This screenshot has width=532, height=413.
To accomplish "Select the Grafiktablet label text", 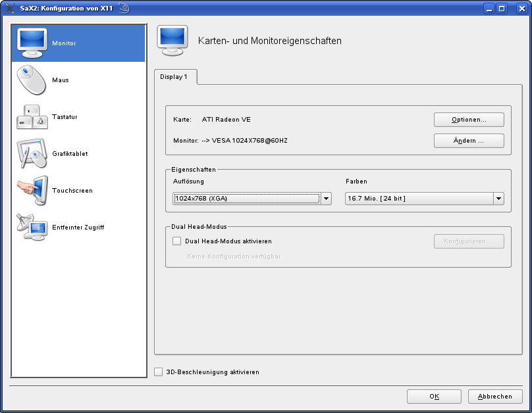I will click(70, 154).
